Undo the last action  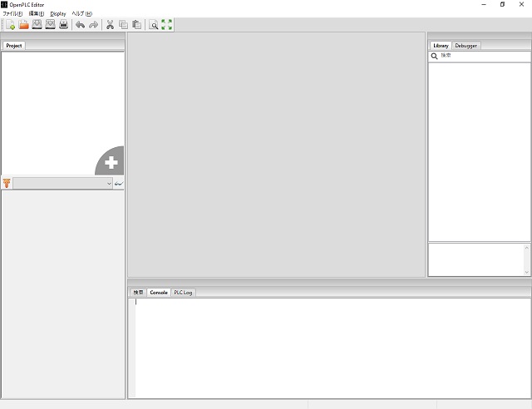[x=81, y=25]
